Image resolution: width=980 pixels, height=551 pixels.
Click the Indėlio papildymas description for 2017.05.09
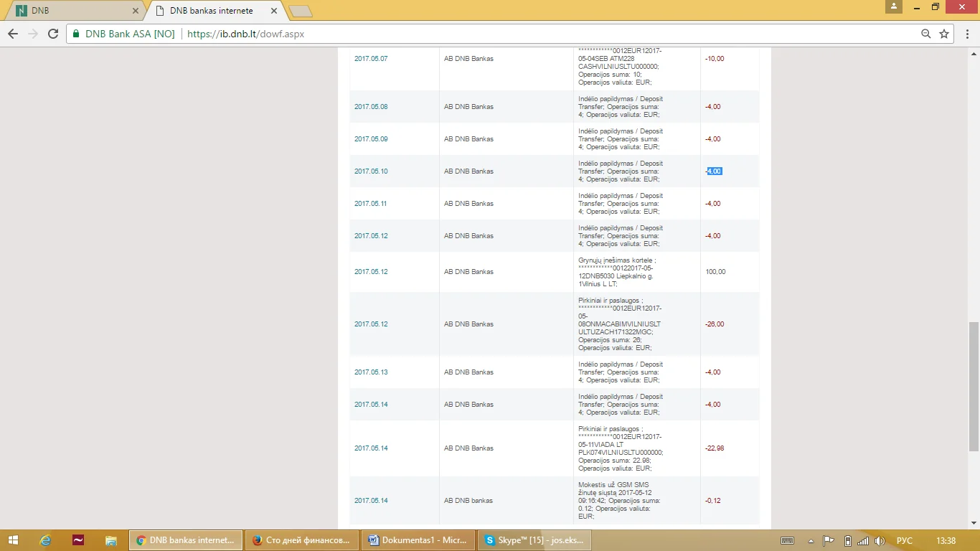coord(621,139)
